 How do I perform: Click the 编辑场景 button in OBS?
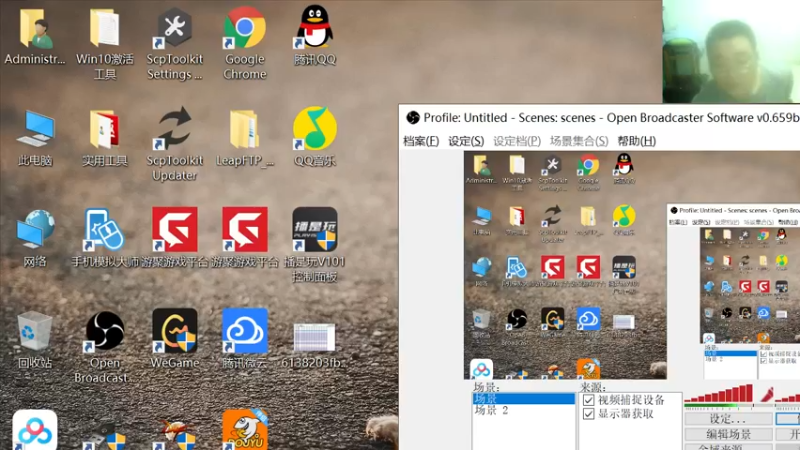point(728,434)
